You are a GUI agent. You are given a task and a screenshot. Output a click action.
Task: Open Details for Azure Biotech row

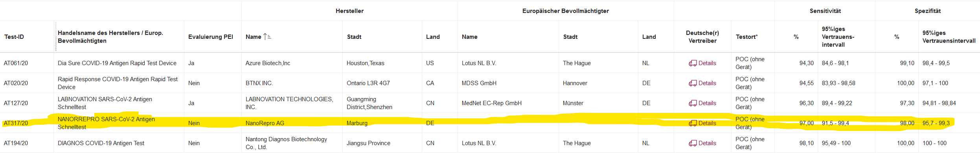[x=702, y=63]
